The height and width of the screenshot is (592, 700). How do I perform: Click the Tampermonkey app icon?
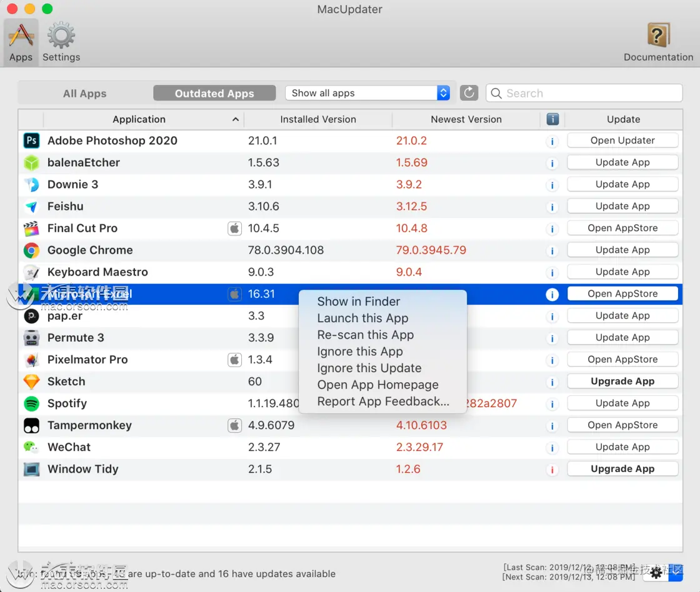pyautogui.click(x=31, y=425)
